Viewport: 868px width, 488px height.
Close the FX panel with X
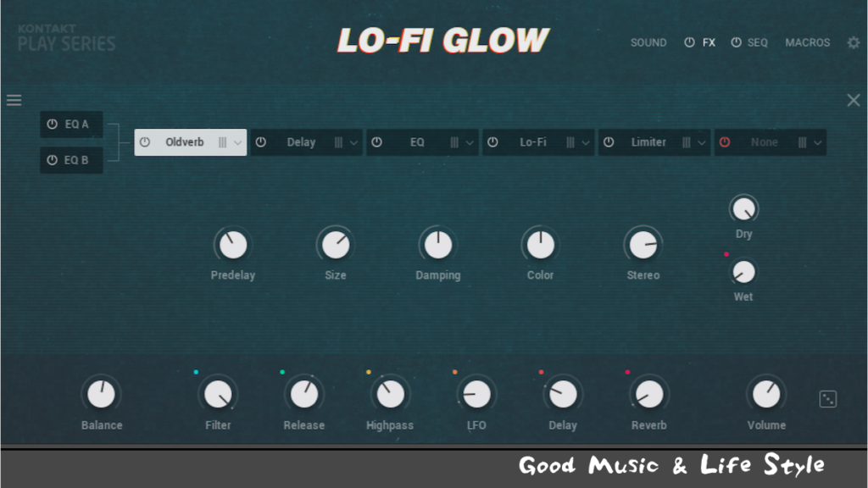pyautogui.click(x=853, y=100)
